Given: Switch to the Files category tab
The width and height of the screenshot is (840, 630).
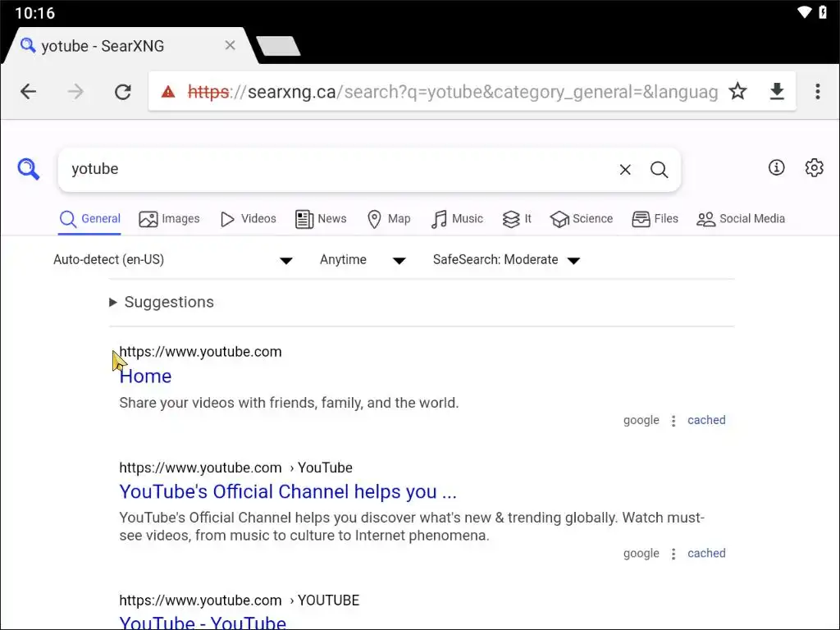Looking at the screenshot, I should point(655,219).
